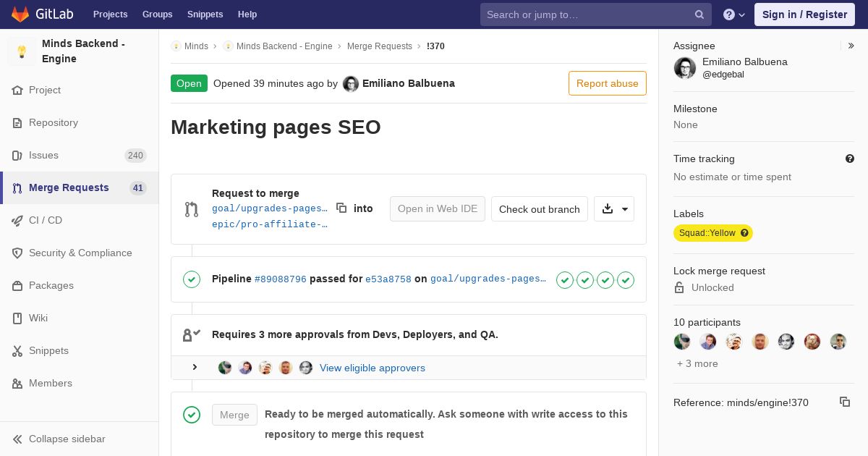Go to Project in the sidebar

(80, 90)
